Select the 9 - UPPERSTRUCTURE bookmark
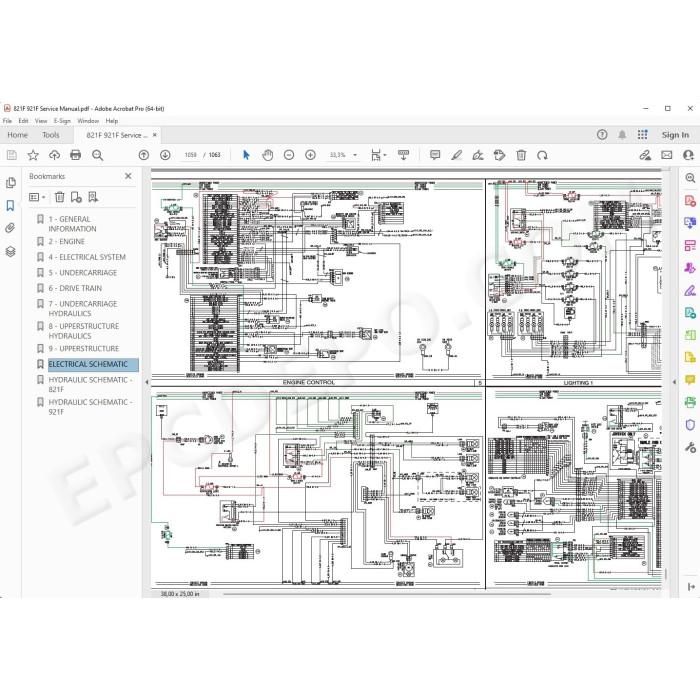Image resolution: width=700 pixels, height=700 pixels. [83, 349]
